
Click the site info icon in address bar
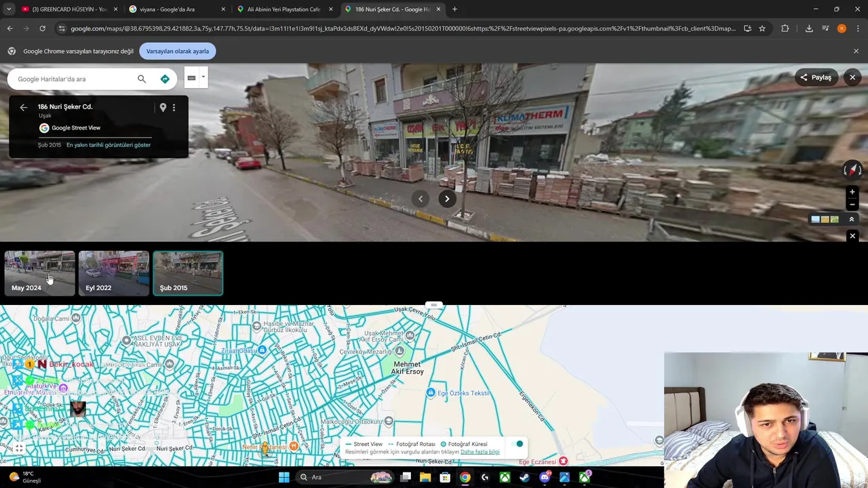pyautogui.click(x=62, y=28)
